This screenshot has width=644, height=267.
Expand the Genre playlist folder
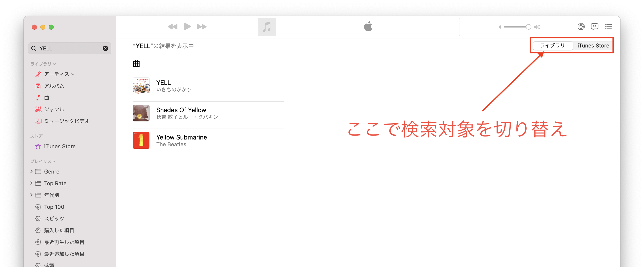[x=32, y=171]
